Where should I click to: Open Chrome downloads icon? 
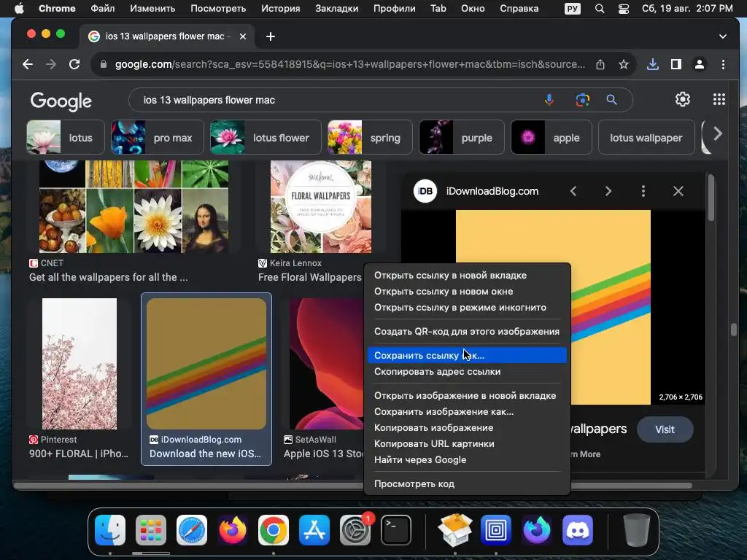[653, 64]
